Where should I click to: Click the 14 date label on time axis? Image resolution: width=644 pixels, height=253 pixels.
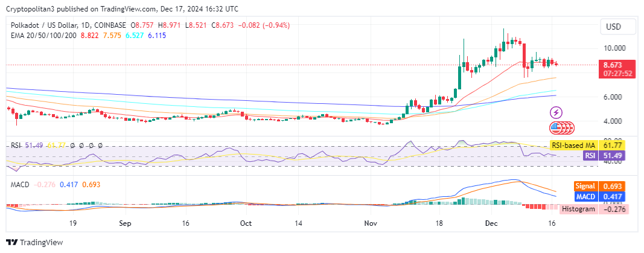tap(299, 223)
